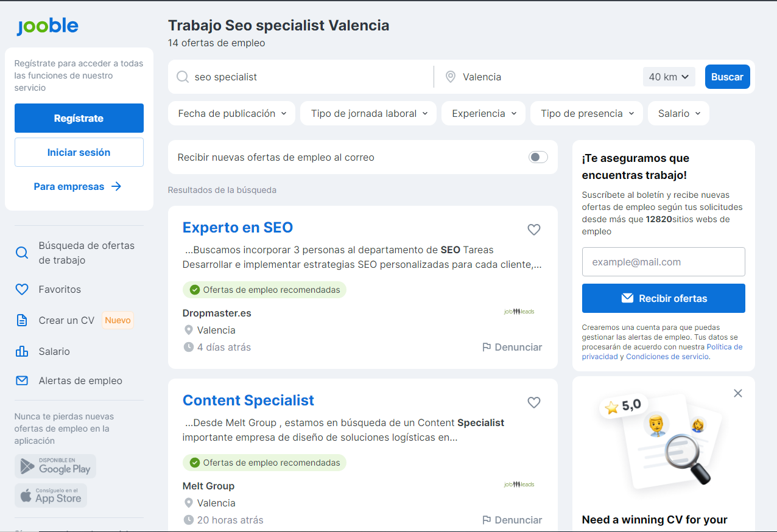Change the 40 km search radius
The image size is (777, 532).
pos(669,77)
